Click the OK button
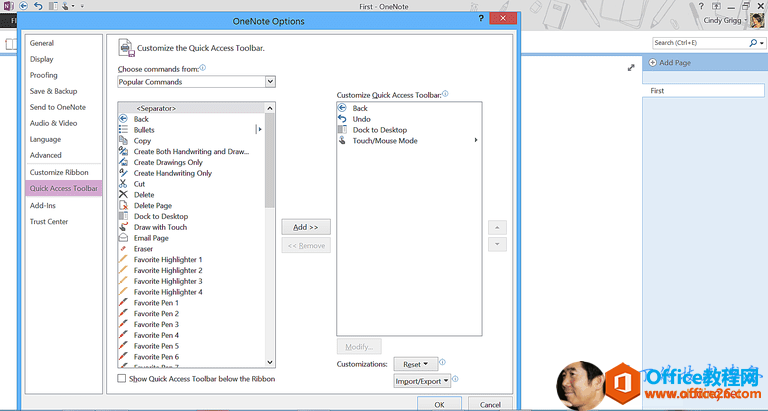The width and height of the screenshot is (768, 411). (439, 404)
